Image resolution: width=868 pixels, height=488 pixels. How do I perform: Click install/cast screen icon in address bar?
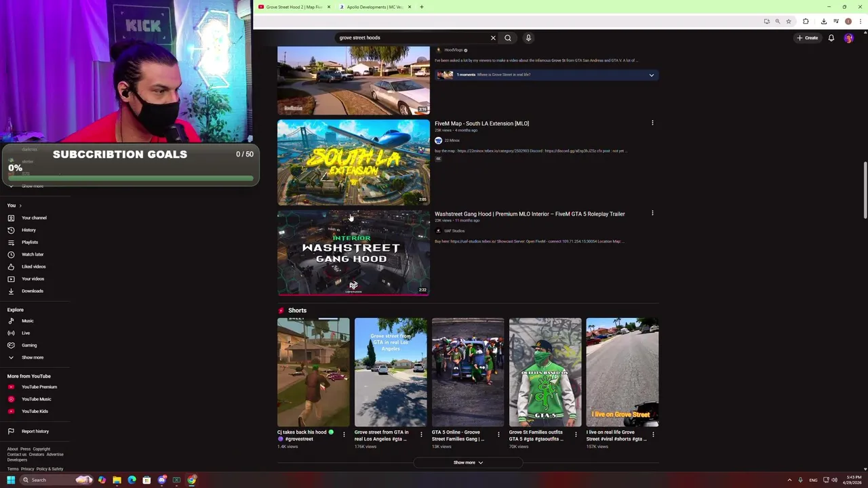tap(766, 21)
